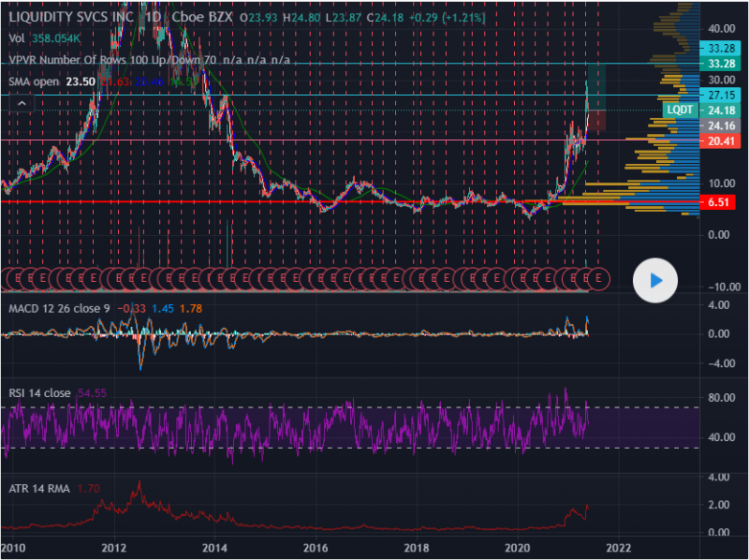
Task: Click the 2022 label on time axis
Action: coord(618,548)
